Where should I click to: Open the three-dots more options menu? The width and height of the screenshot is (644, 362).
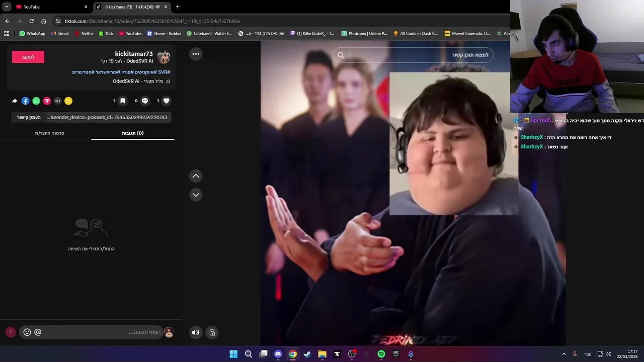click(x=196, y=54)
